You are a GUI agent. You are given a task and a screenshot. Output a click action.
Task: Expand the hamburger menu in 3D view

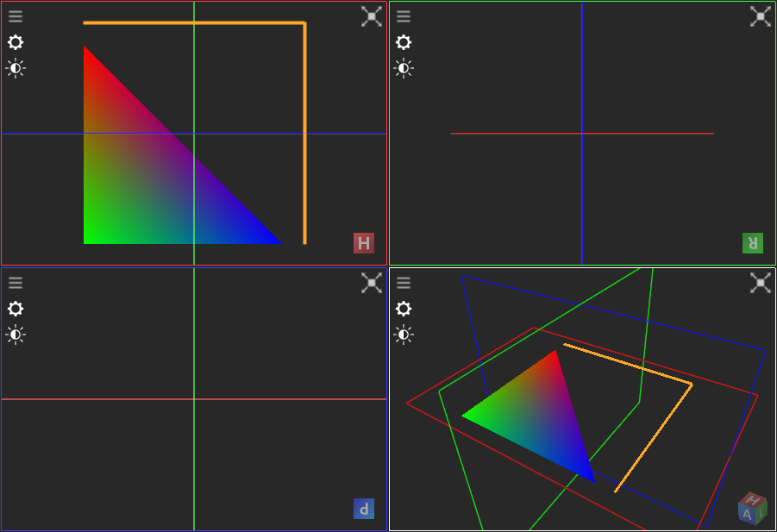[x=404, y=283]
